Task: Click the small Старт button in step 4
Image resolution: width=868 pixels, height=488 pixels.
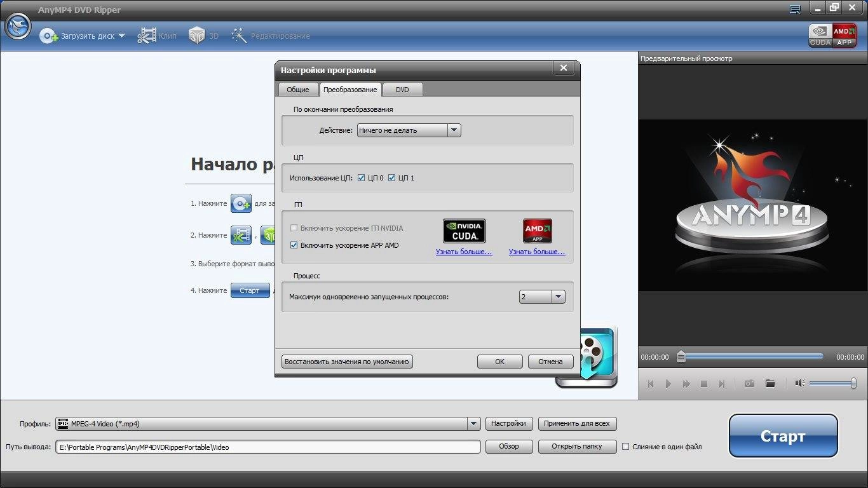Action: 250,290
